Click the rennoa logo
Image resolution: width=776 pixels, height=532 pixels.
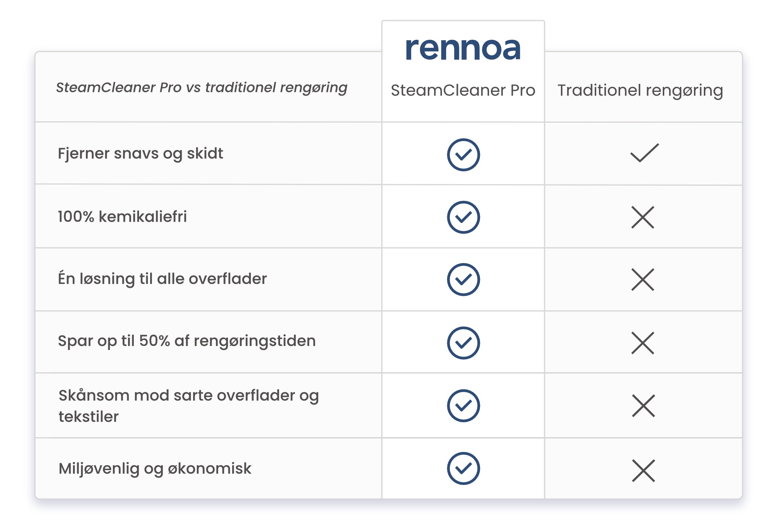[x=463, y=49]
